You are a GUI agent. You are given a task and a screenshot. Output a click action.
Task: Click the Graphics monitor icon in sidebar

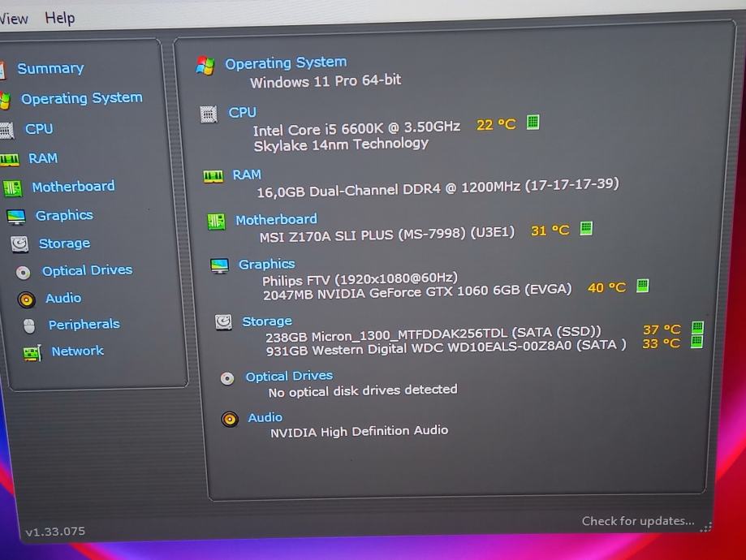(15, 216)
